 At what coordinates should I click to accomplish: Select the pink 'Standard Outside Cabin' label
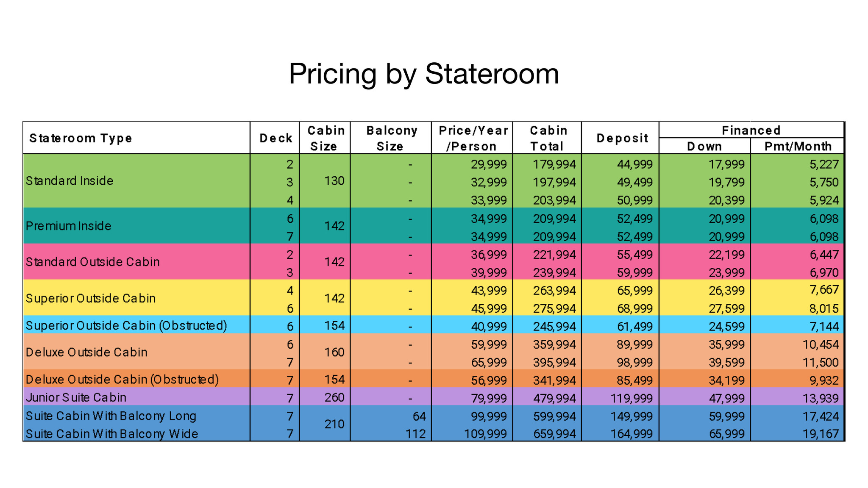(x=93, y=262)
